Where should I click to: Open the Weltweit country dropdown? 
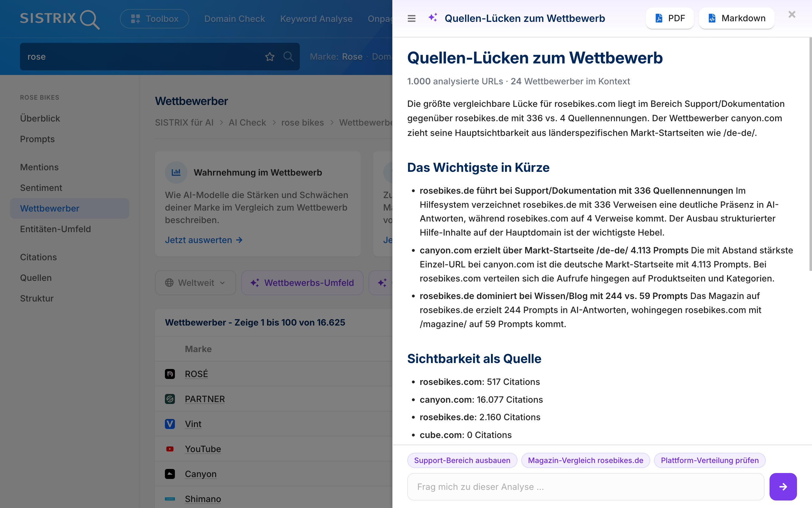click(196, 283)
